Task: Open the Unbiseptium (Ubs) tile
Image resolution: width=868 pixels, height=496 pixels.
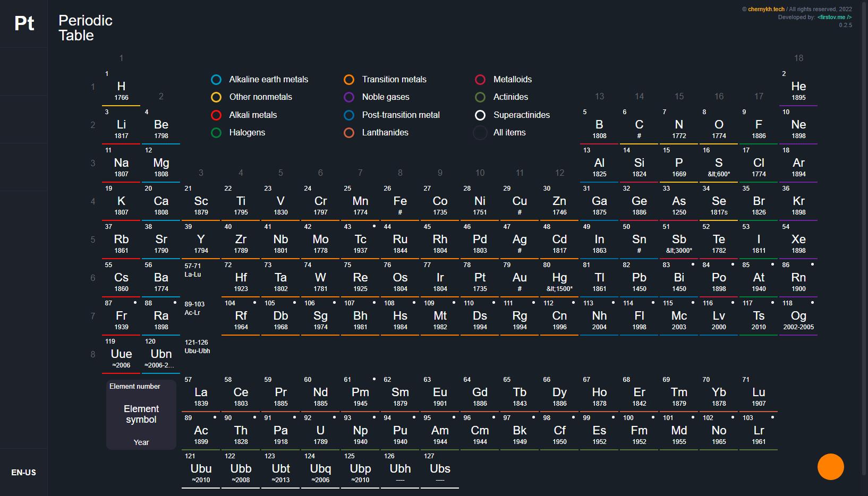Action: 440,469
